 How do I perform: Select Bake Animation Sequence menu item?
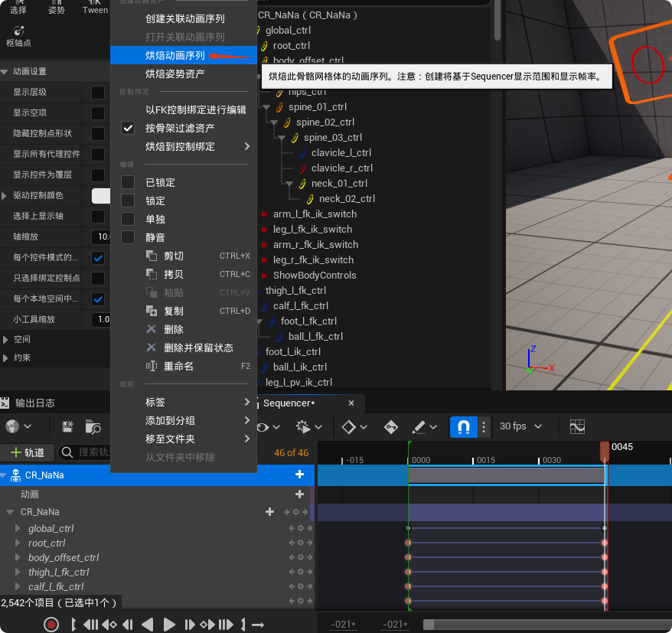point(184,55)
